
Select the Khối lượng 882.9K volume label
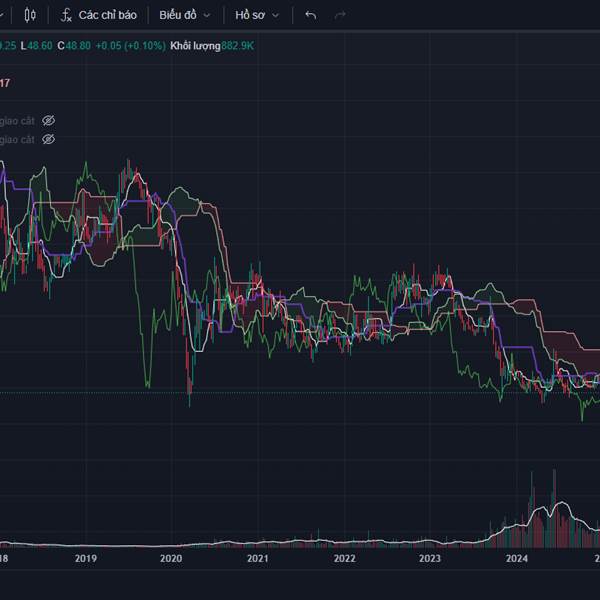click(x=211, y=46)
